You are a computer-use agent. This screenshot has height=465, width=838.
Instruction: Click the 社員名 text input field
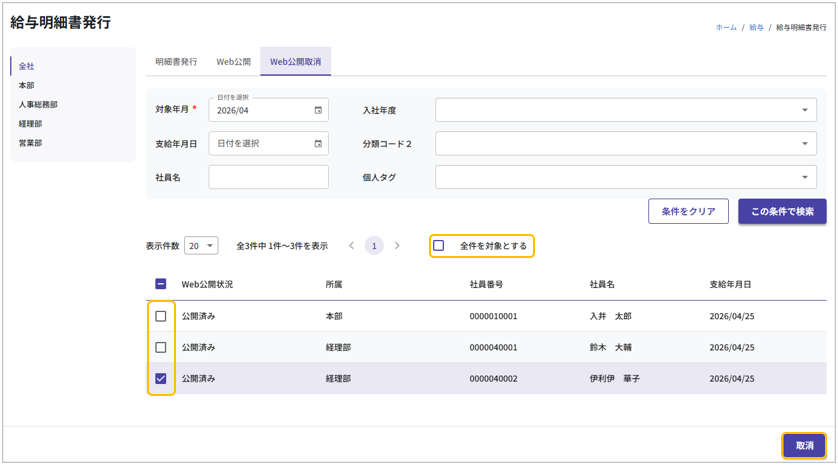tap(268, 178)
